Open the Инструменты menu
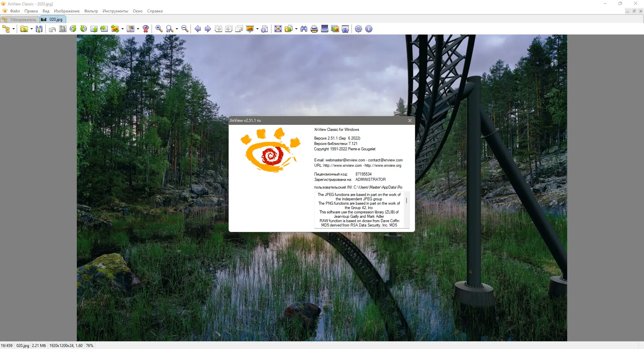 click(x=115, y=11)
